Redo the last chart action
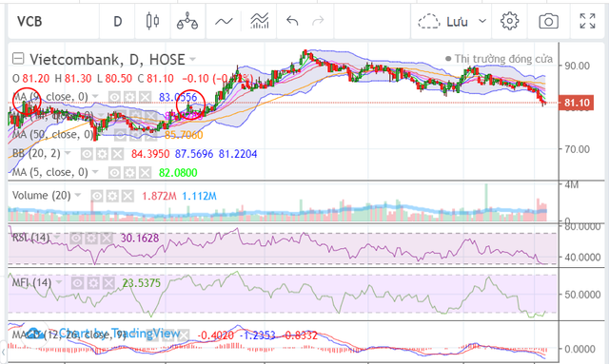 tap(318, 21)
